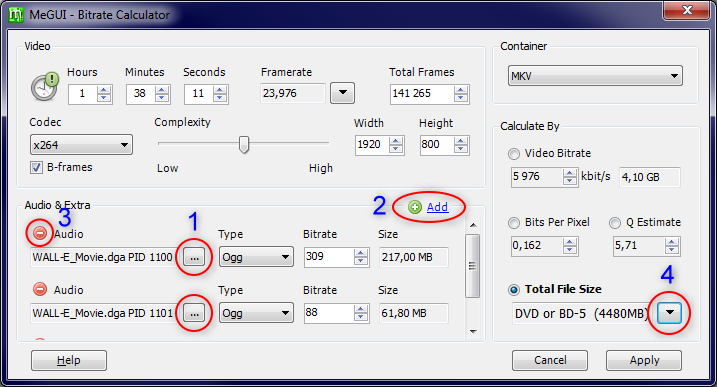Click the Bits Per Pixel value 0,162
Viewport: 717px width, 387px height.
click(537, 246)
